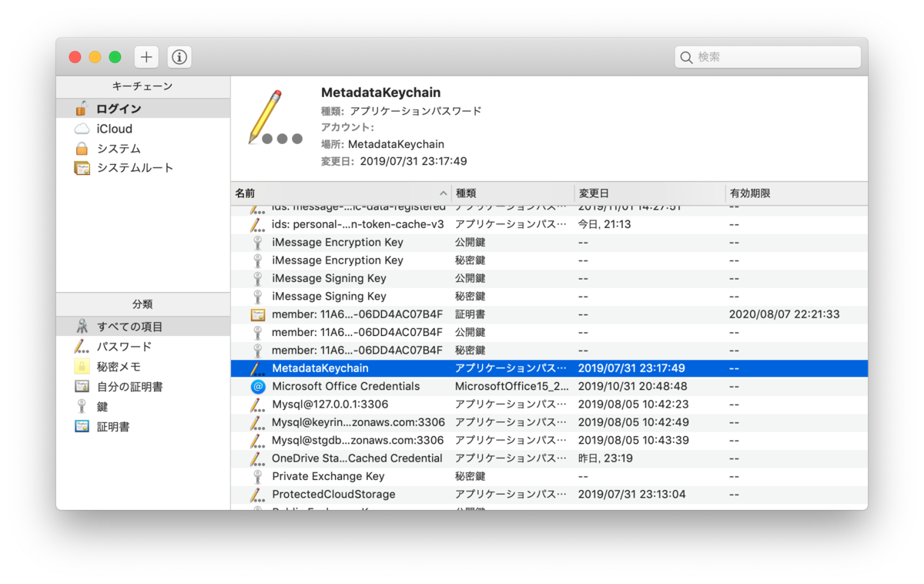Select the Mysql@stgdb...zonaws.com:3306 entry
Viewport: 924px width, 584px height.
(x=549, y=440)
